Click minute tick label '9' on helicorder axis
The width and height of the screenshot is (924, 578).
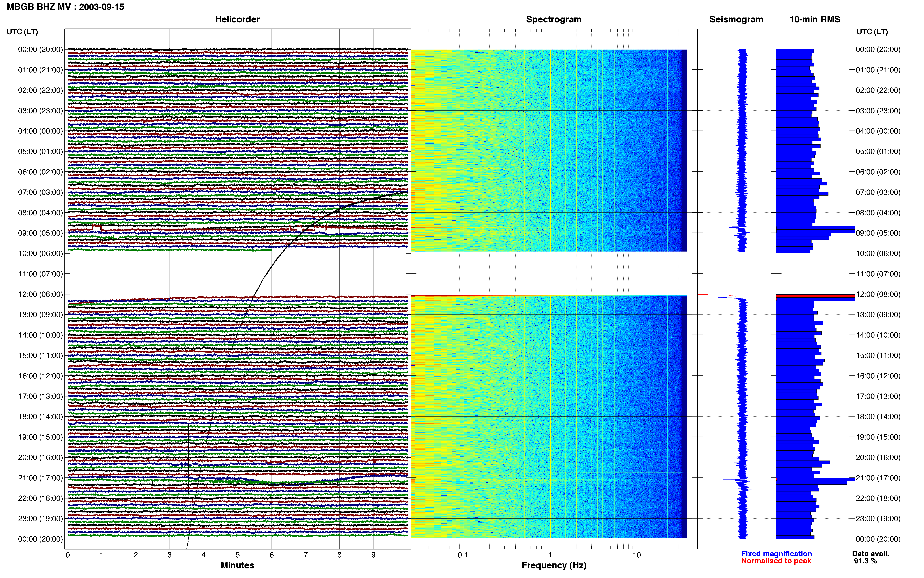(374, 555)
